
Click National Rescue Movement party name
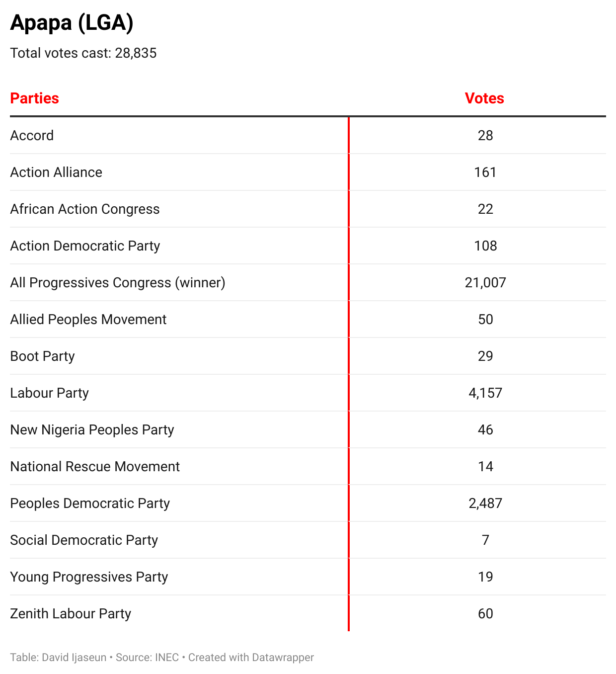tap(95, 467)
